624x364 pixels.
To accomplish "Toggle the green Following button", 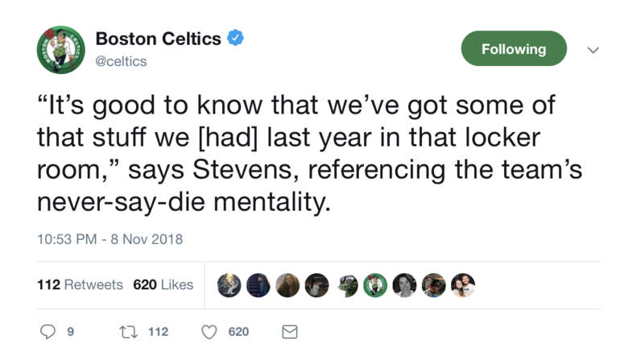I will point(514,48).
